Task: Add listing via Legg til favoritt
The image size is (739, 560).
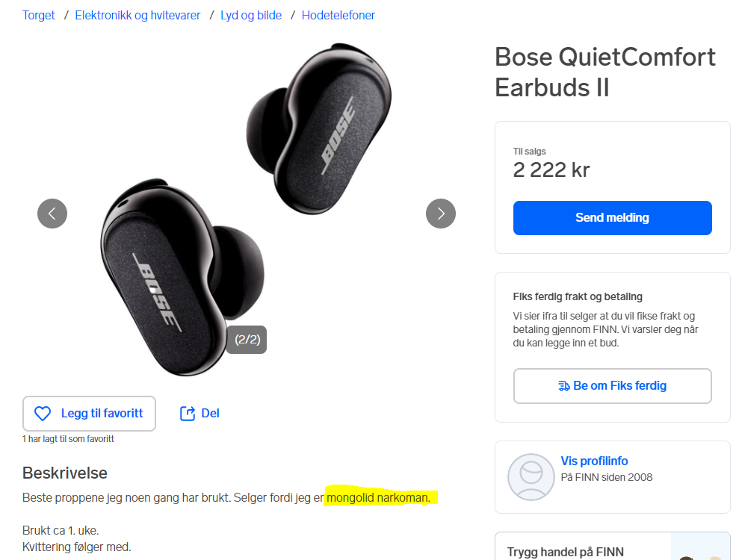Action: tap(89, 414)
